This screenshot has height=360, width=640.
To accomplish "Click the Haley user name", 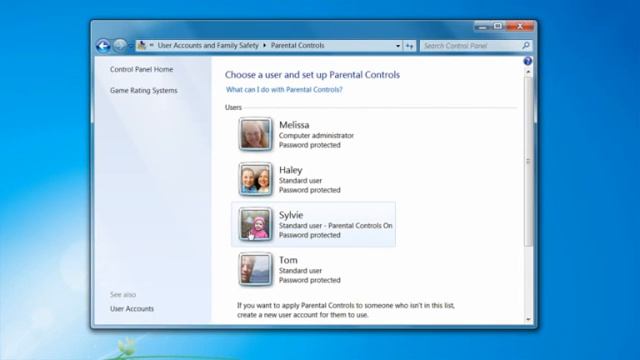I will (291, 170).
